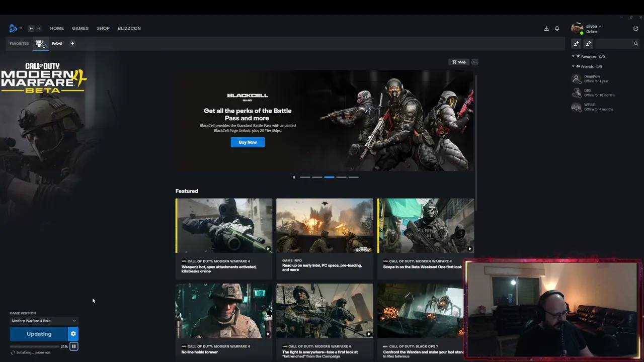Select friend WELLB
The width and height of the screenshot is (644, 362).
coord(594,107)
